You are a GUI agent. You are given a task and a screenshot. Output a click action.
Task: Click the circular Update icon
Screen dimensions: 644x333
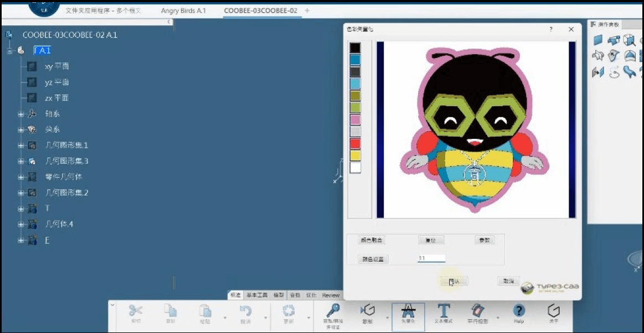288,310
